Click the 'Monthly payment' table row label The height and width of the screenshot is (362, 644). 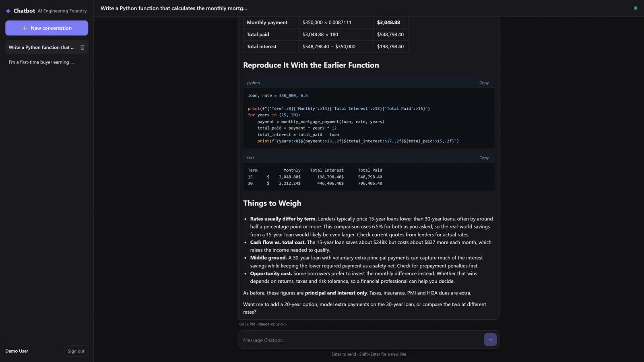pos(267,23)
